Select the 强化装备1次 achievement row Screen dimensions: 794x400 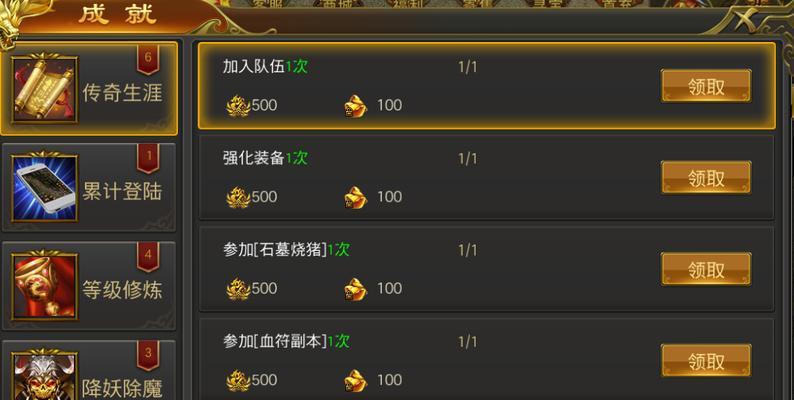tap(486, 177)
